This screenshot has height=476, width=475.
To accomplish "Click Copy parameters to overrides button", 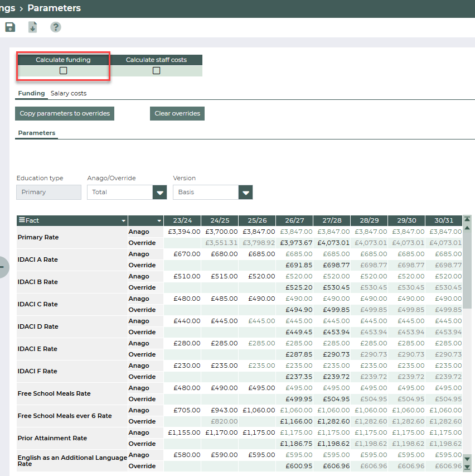I will point(65,113).
